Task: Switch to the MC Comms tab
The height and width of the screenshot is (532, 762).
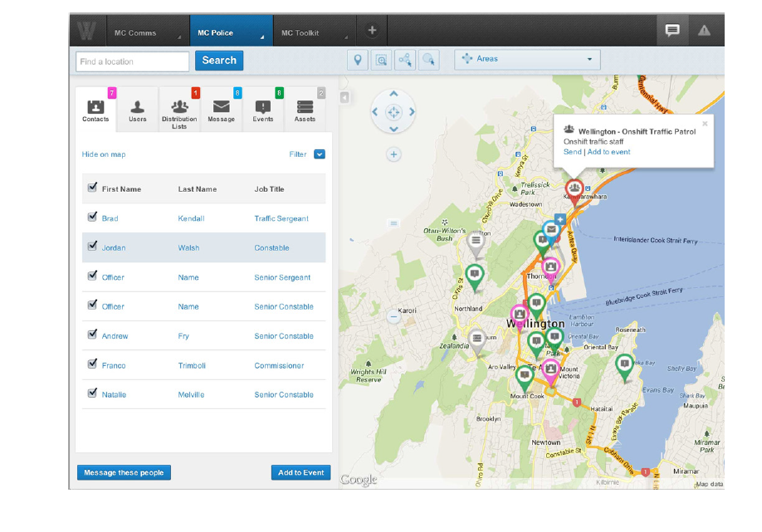Action: point(148,31)
